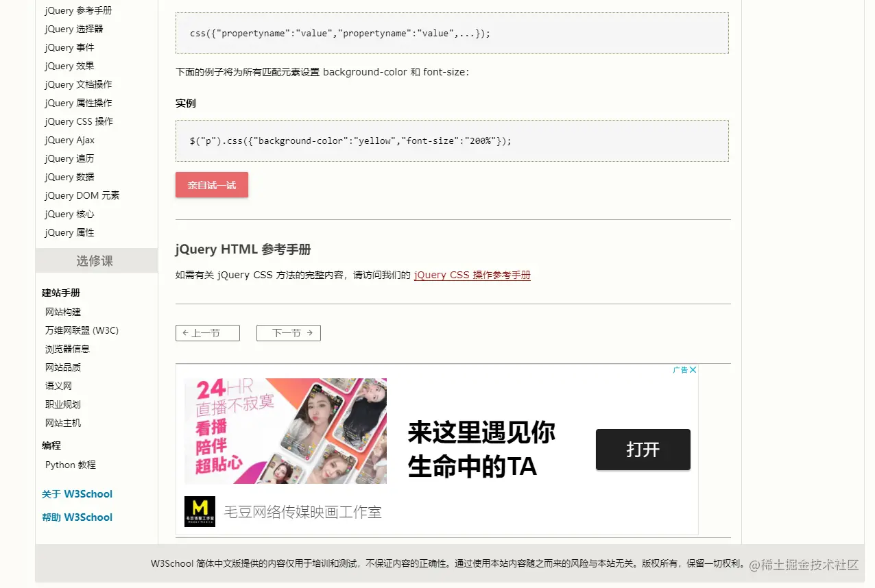This screenshot has width=875, height=588.
Task: Open Python 教程 link
Action: 71,465
